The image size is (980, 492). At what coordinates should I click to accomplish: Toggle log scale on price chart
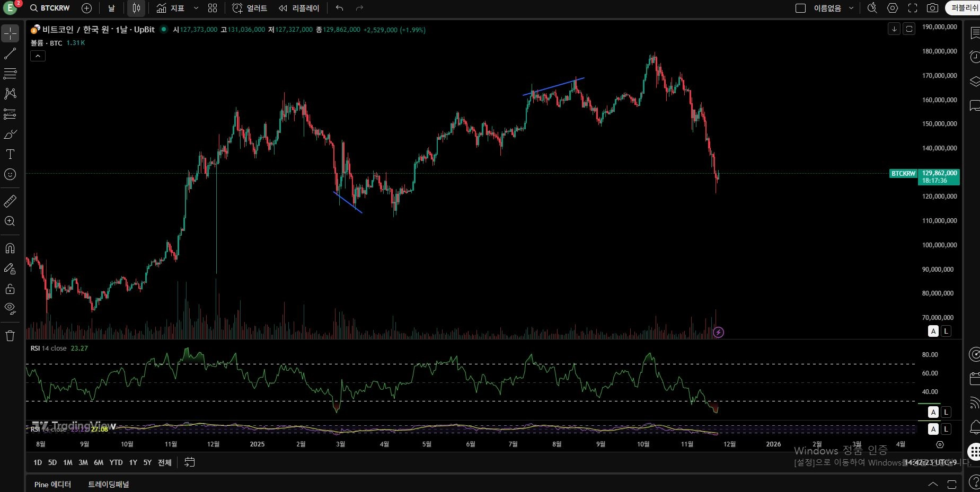click(946, 331)
